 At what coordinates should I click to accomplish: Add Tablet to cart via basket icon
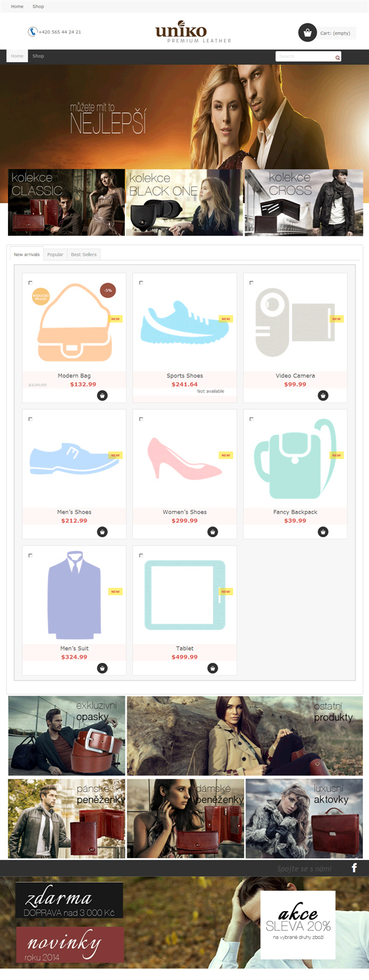click(213, 668)
